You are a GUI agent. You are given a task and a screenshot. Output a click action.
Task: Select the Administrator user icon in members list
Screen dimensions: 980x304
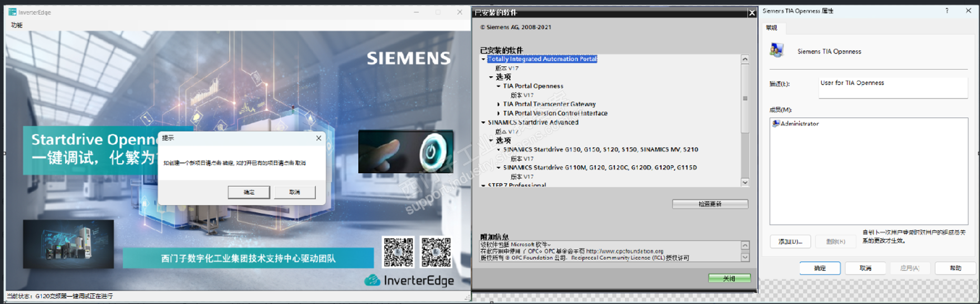point(776,123)
